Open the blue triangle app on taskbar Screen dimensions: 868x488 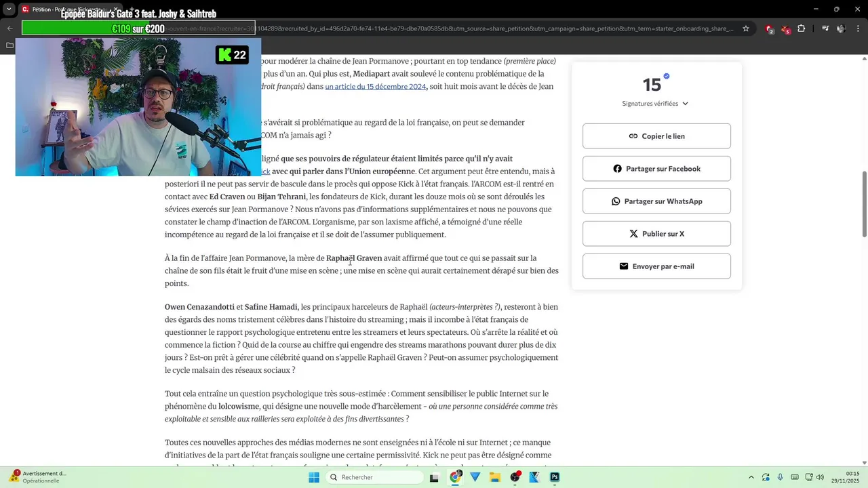click(475, 477)
